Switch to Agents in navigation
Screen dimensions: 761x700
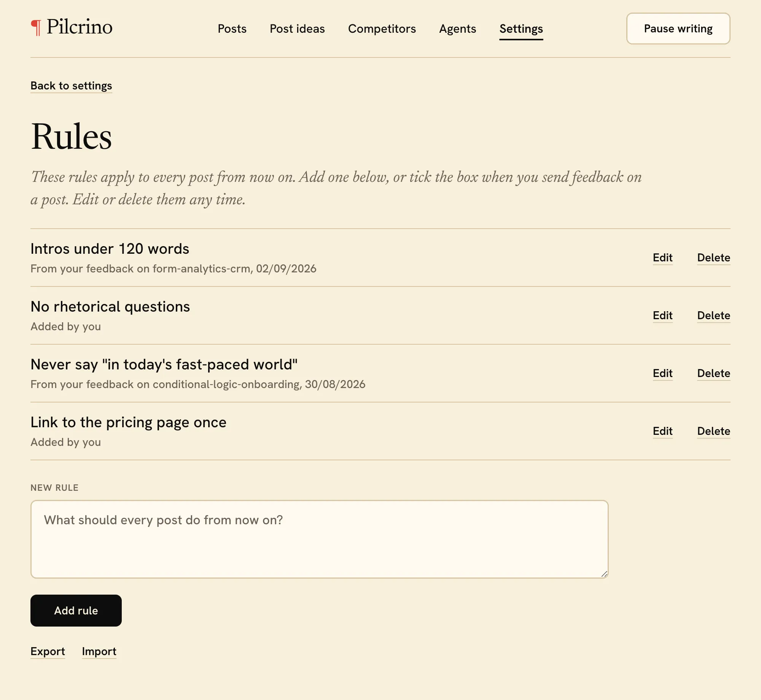tap(457, 29)
